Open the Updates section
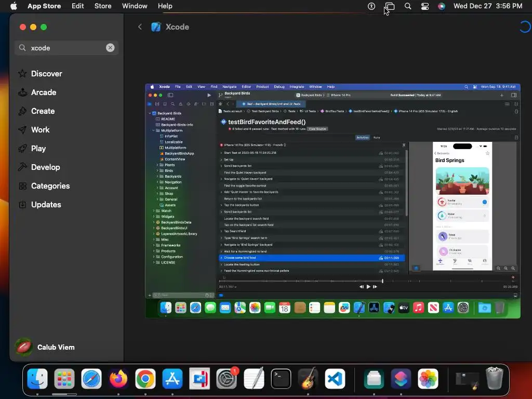The width and height of the screenshot is (532, 399). 46,205
